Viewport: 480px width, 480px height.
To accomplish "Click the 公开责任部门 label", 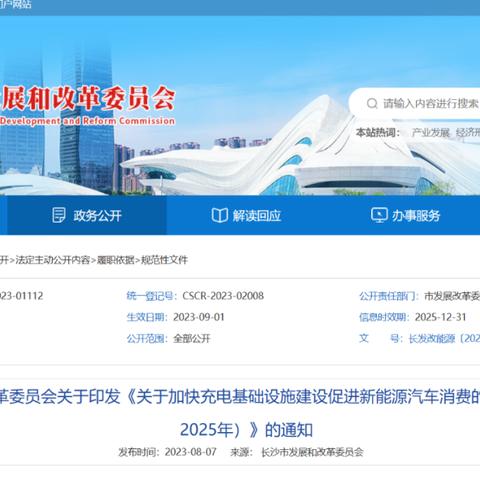I will (389, 296).
